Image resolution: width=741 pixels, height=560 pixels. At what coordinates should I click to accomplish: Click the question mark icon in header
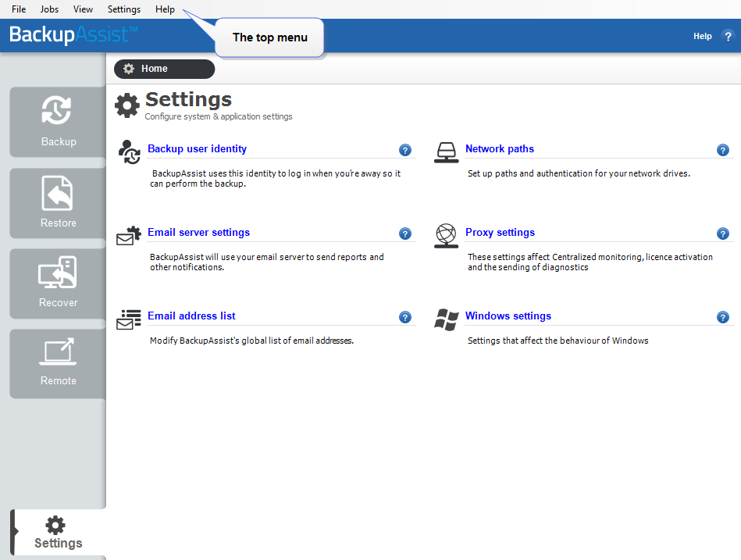tap(728, 36)
